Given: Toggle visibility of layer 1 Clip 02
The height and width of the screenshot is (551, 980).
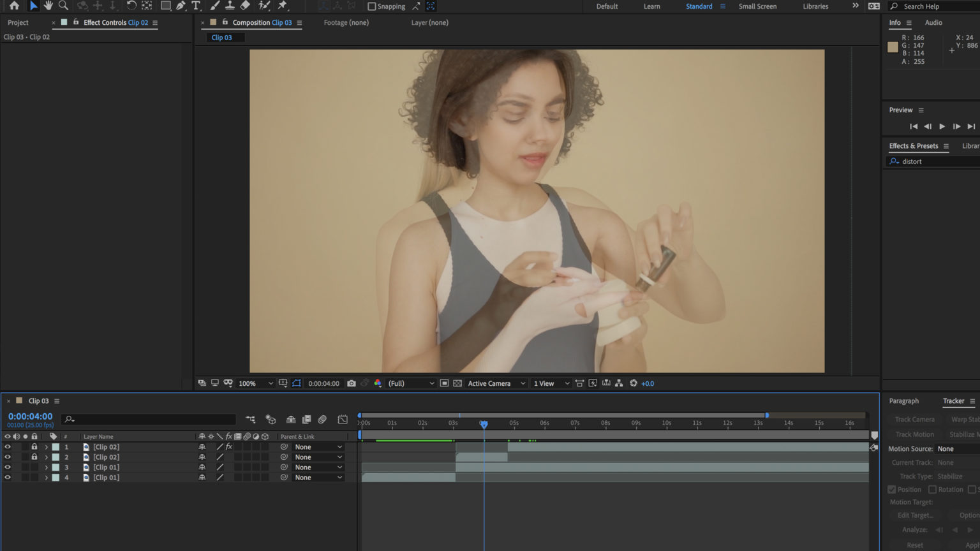Looking at the screenshot, I should coord(8,447).
